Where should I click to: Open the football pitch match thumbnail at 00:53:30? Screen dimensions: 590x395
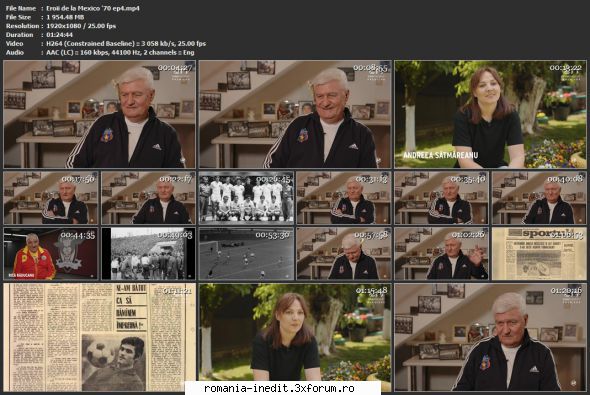click(246, 254)
